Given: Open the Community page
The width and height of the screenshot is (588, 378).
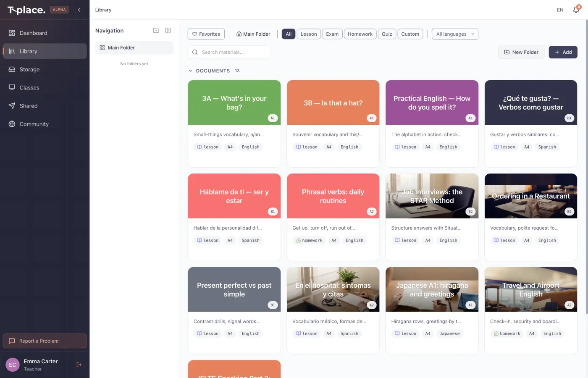Looking at the screenshot, I should click(x=45, y=124).
